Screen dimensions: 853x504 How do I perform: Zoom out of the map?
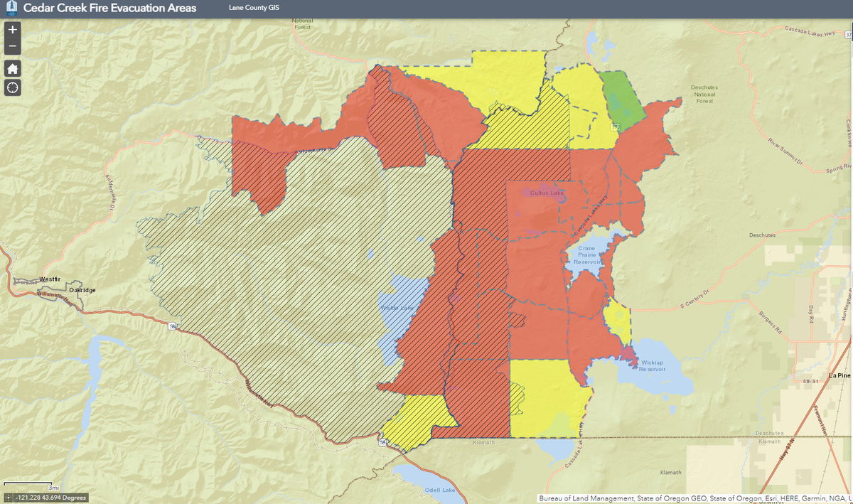13,48
